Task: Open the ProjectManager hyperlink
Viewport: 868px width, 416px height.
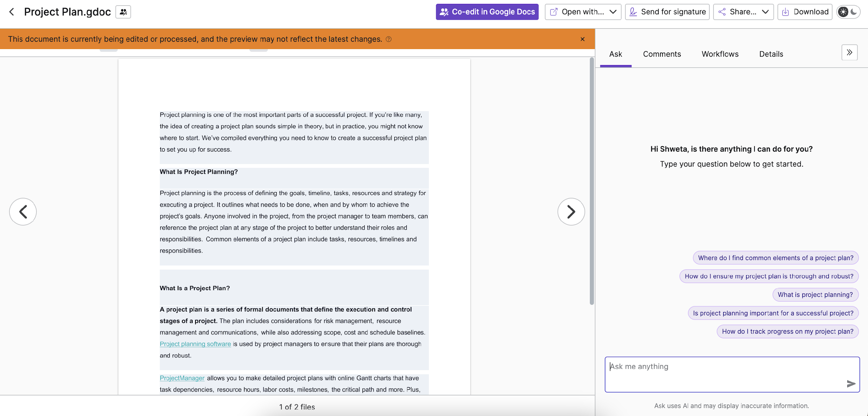Action: click(182, 378)
